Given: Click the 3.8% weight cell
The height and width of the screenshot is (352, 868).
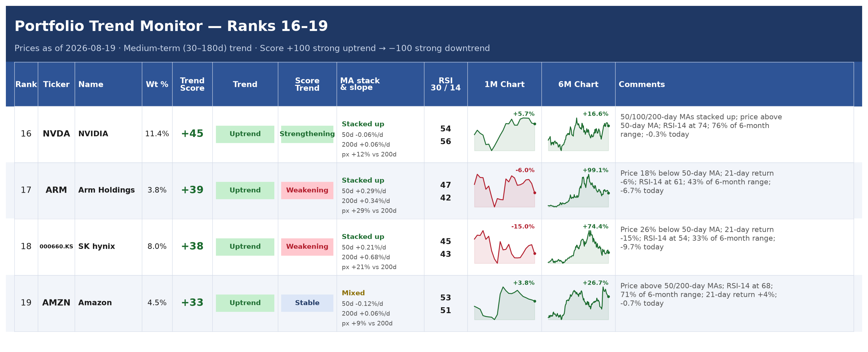Looking at the screenshot, I should tap(157, 190).
